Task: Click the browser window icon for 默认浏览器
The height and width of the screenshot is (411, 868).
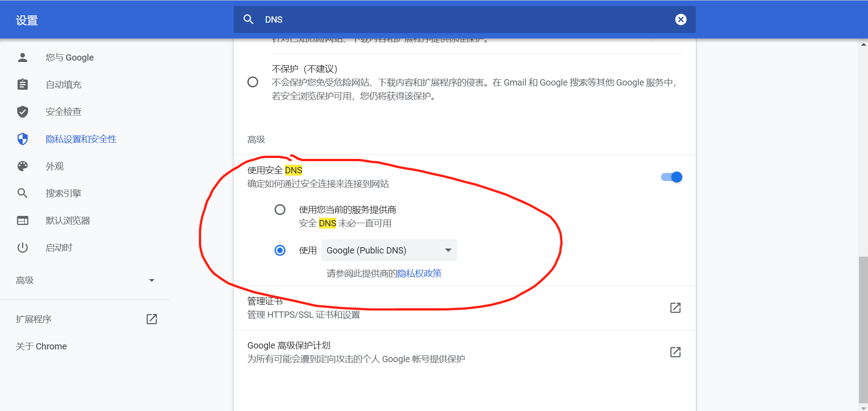Action: click(23, 220)
